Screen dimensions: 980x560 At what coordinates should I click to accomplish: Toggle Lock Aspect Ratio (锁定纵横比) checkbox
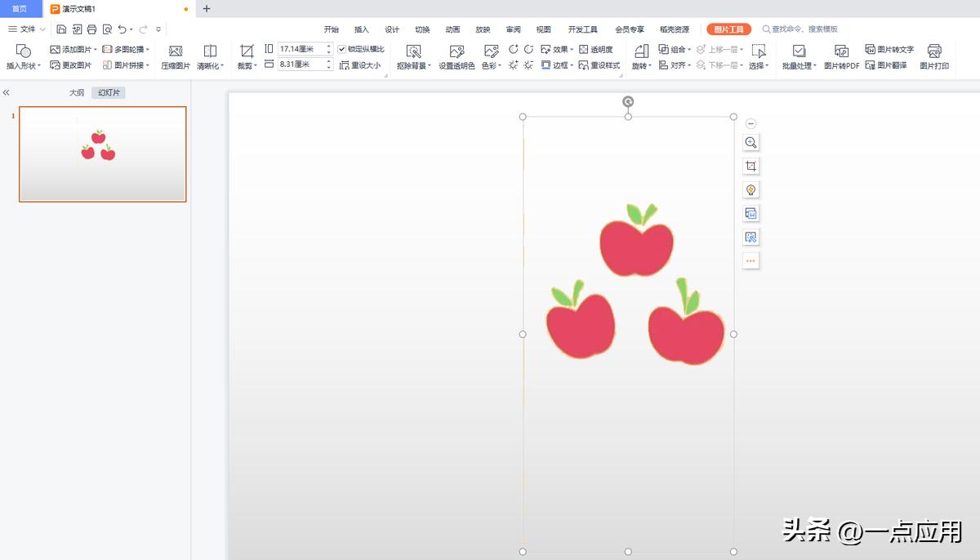[x=342, y=49]
